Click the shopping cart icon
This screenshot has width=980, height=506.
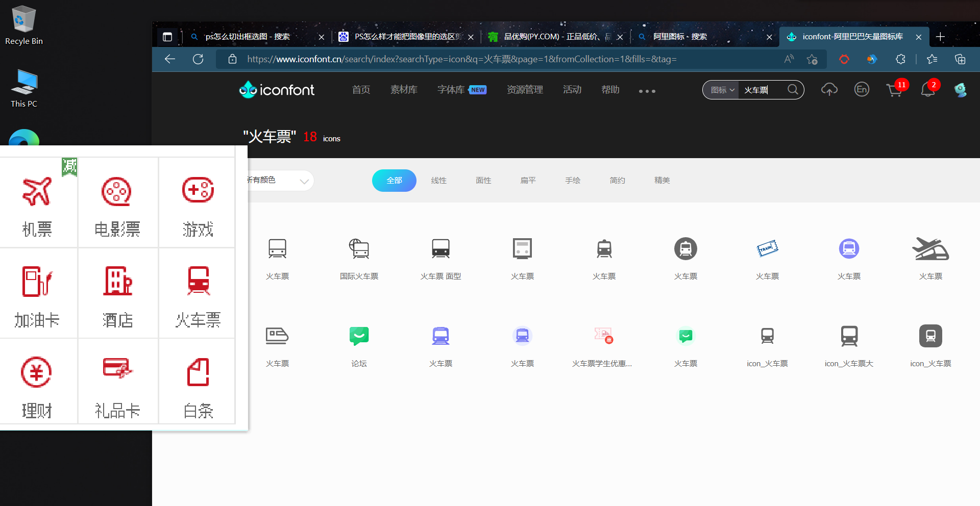[894, 90]
